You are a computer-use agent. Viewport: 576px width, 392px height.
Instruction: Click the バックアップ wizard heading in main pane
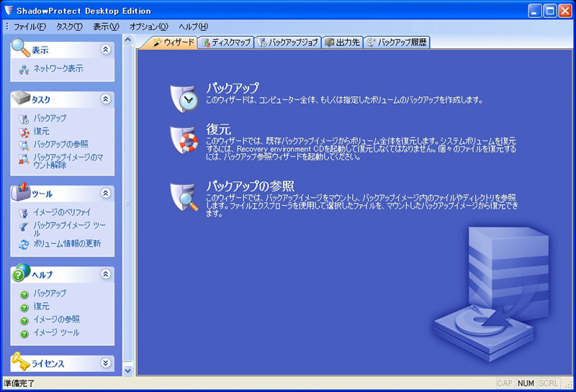point(232,88)
